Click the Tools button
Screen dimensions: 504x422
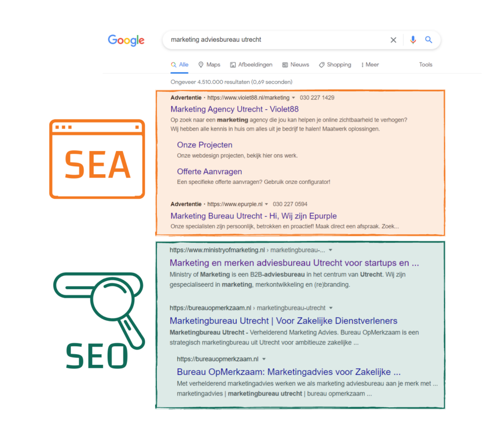[426, 65]
